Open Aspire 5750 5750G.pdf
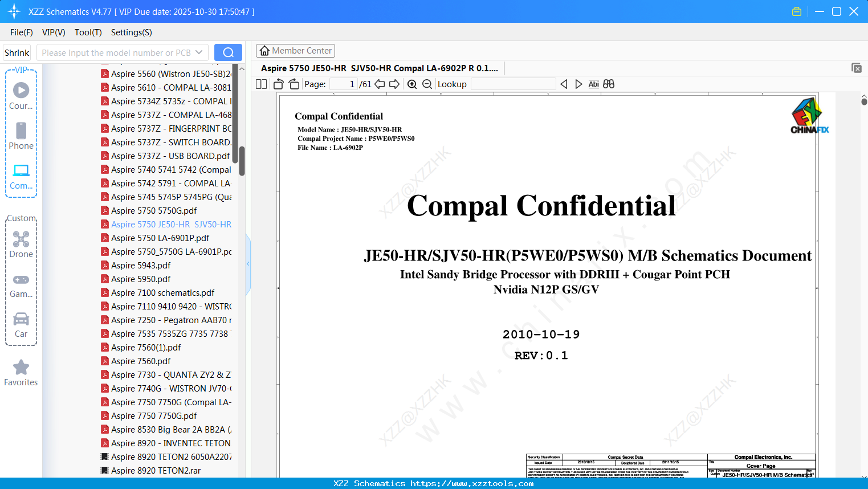Image resolution: width=868 pixels, height=489 pixels. coord(149,211)
